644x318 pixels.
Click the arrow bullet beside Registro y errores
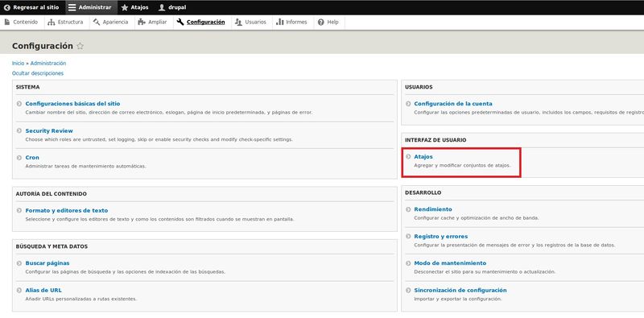408,236
